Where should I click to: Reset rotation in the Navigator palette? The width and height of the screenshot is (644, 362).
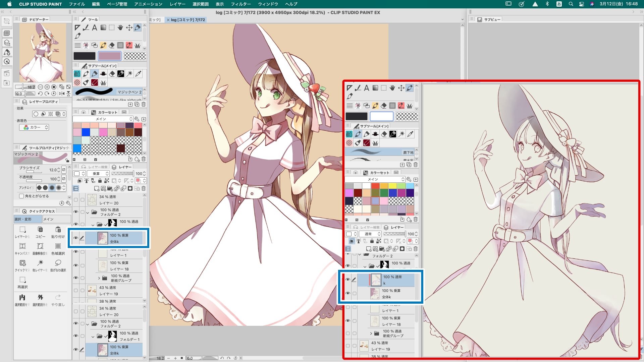click(54, 94)
